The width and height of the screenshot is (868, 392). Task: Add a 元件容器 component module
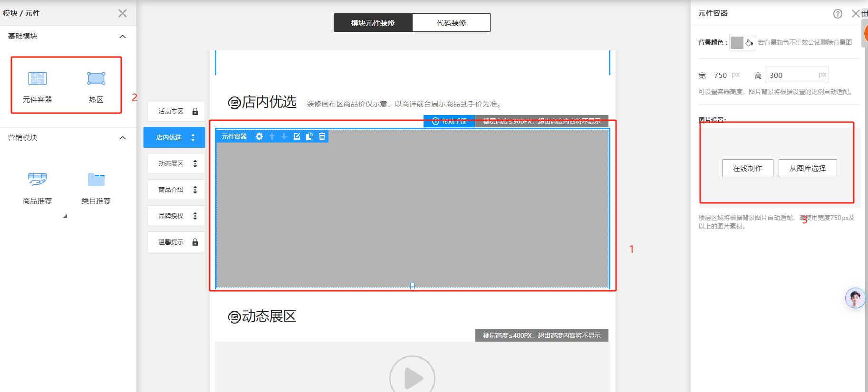click(37, 79)
